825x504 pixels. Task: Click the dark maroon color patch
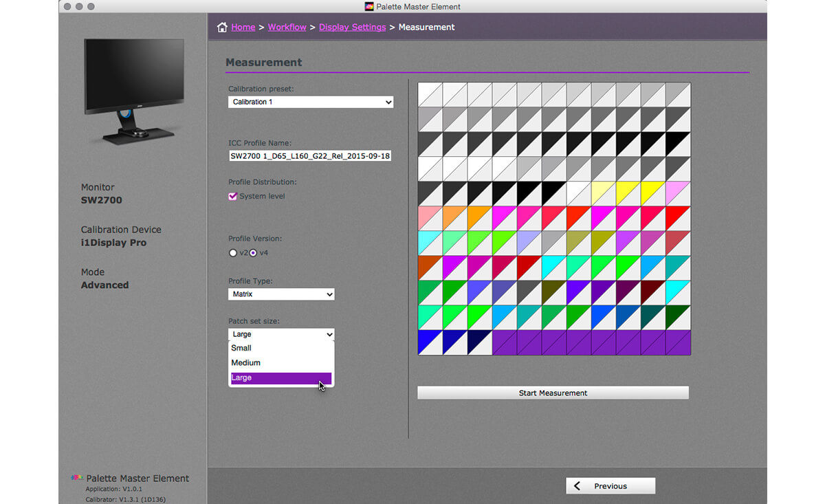pos(653,293)
